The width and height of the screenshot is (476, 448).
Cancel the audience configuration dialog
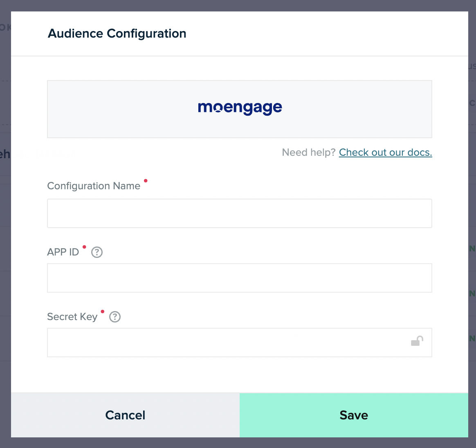[126, 415]
